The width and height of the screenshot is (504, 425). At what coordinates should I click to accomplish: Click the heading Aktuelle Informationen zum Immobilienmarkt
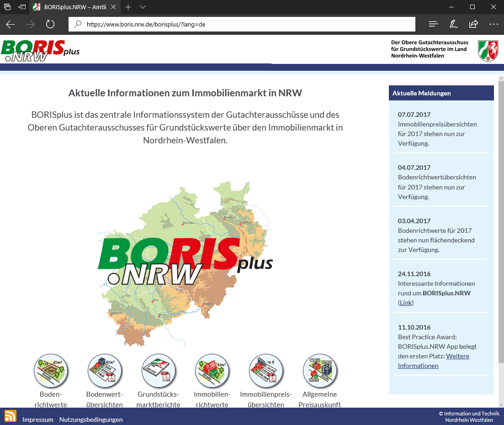click(x=185, y=93)
